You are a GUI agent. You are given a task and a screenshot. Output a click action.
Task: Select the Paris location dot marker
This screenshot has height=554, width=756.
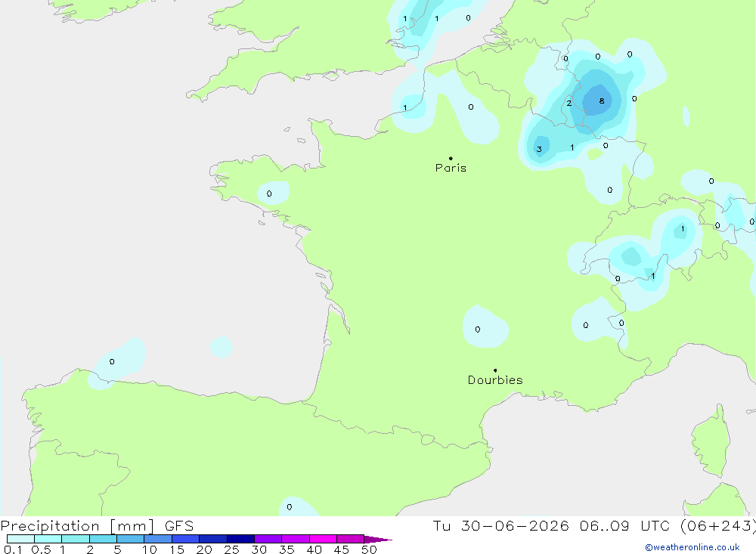click(x=451, y=158)
